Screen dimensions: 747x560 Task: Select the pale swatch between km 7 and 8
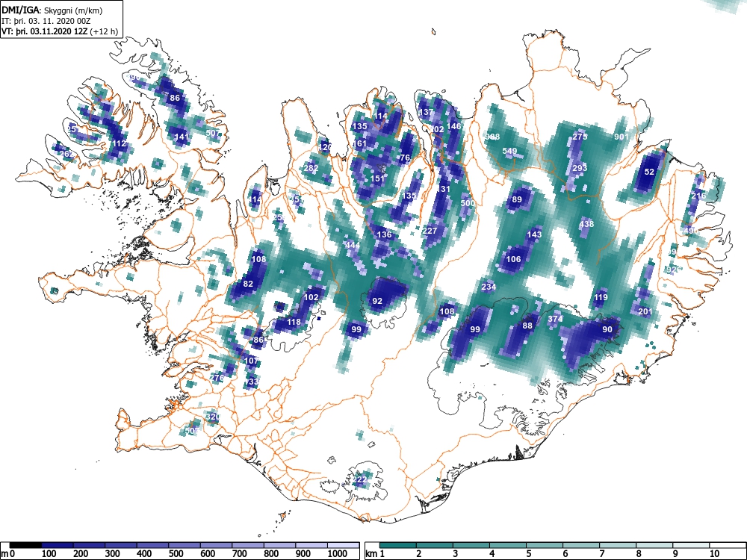(618, 545)
